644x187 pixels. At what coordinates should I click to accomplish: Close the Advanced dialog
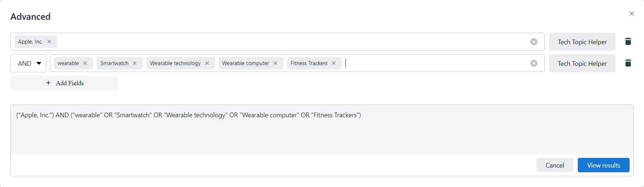coord(632,14)
